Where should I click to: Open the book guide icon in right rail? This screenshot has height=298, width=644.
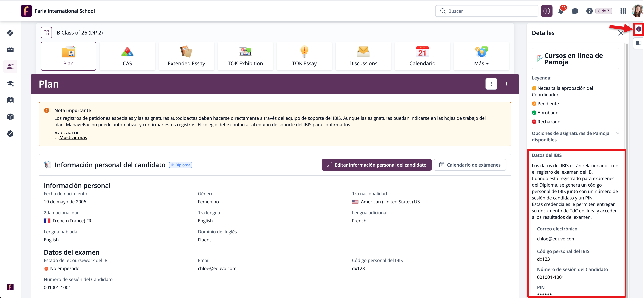point(639,43)
